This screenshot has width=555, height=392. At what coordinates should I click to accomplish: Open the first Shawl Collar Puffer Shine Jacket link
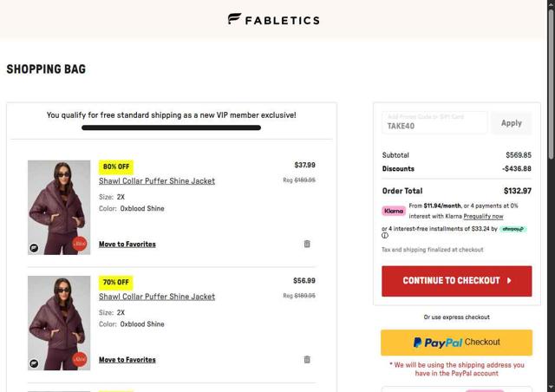coord(157,181)
